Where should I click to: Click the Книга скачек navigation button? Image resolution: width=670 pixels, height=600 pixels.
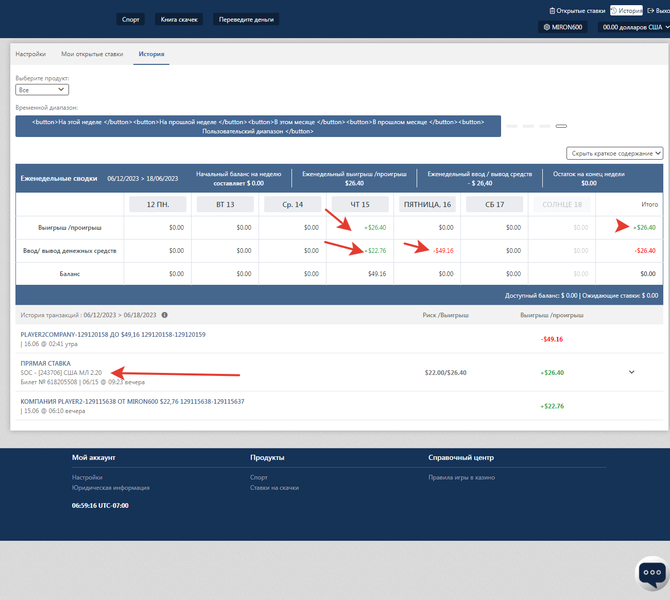(x=180, y=19)
